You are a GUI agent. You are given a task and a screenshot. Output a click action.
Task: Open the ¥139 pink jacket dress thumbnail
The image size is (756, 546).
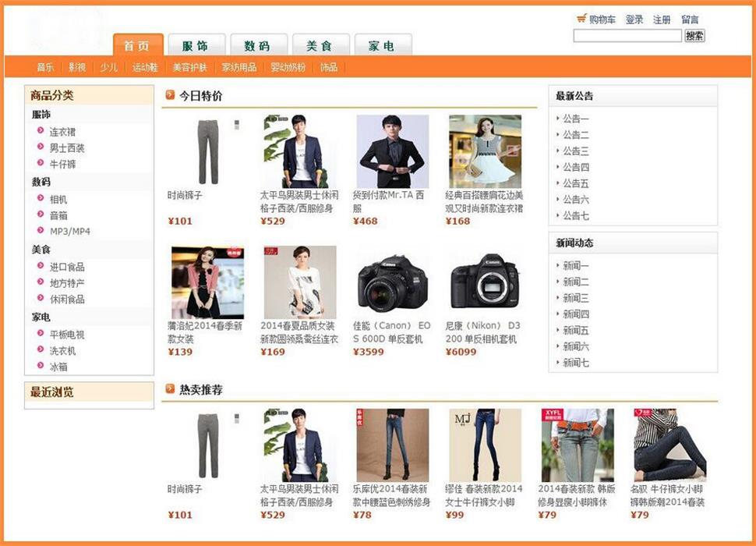[x=207, y=282]
